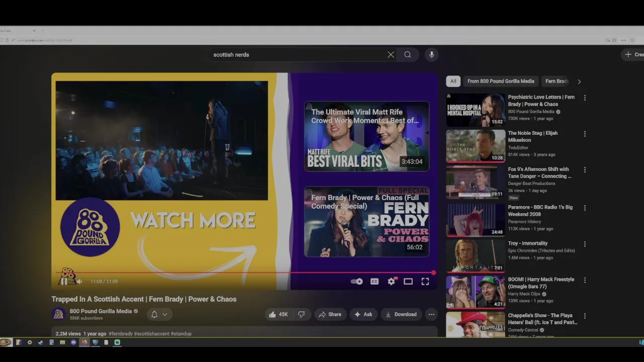Open the Firefox icon in taskbar
The image size is (644, 362).
[84, 342]
